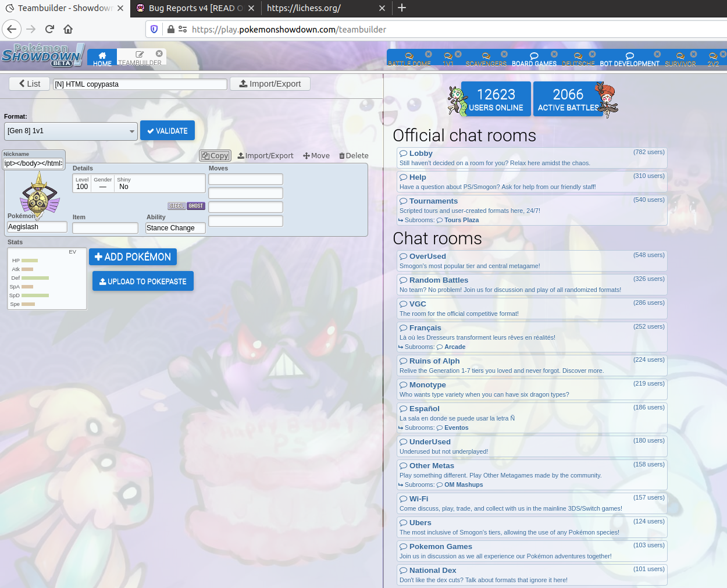Viewport: 727px width, 588px height.
Task: Go back to the team List
Action: point(29,84)
